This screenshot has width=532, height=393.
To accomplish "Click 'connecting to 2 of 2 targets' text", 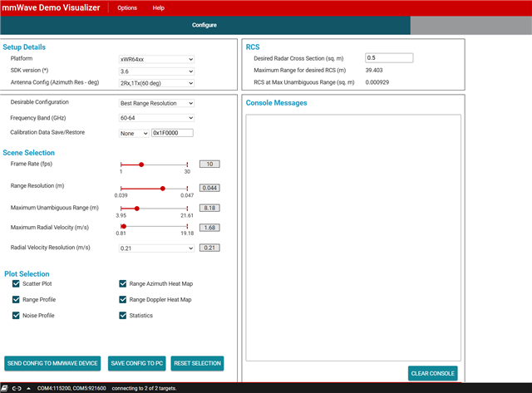I will click(x=144, y=388).
